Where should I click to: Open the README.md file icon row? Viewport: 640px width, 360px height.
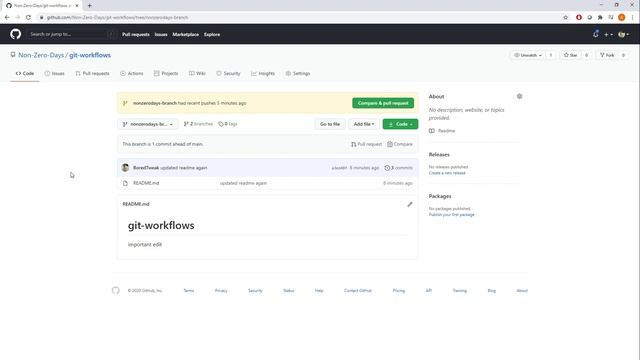[x=125, y=183]
